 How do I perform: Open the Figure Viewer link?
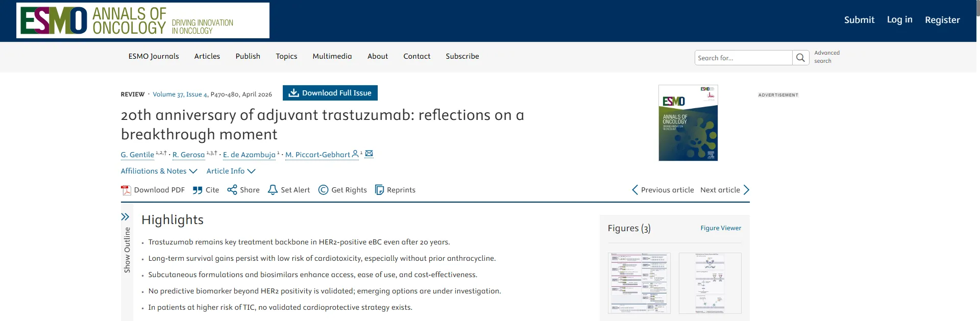(x=721, y=228)
